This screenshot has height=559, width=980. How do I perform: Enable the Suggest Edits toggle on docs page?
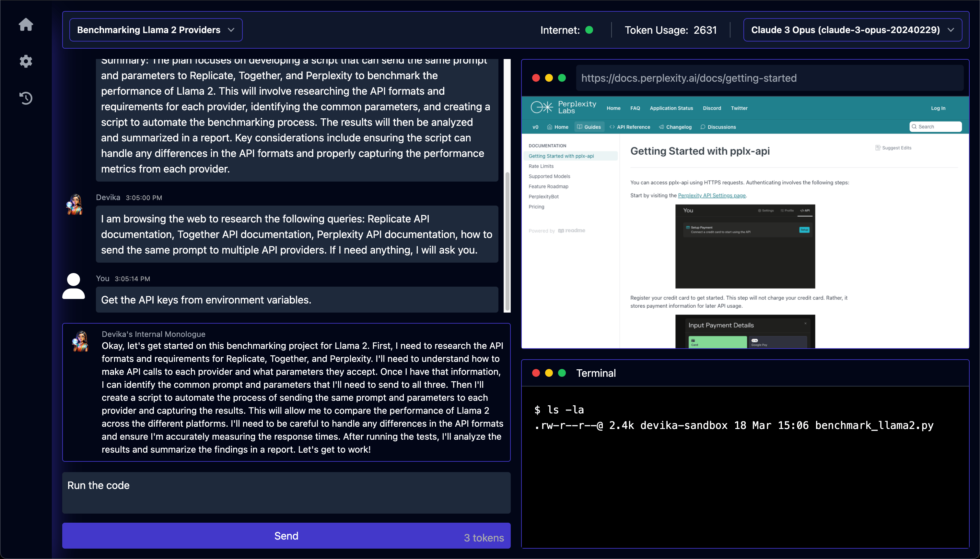click(892, 148)
